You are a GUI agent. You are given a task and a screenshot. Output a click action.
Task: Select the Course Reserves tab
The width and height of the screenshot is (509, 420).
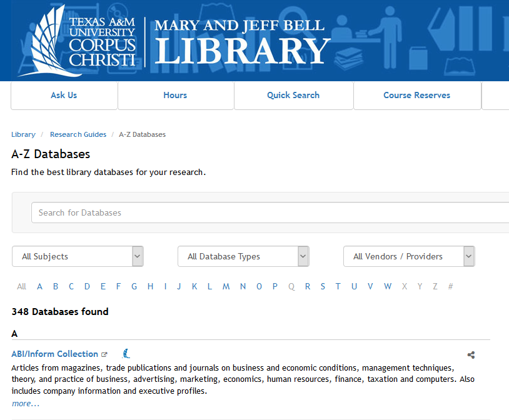point(417,95)
